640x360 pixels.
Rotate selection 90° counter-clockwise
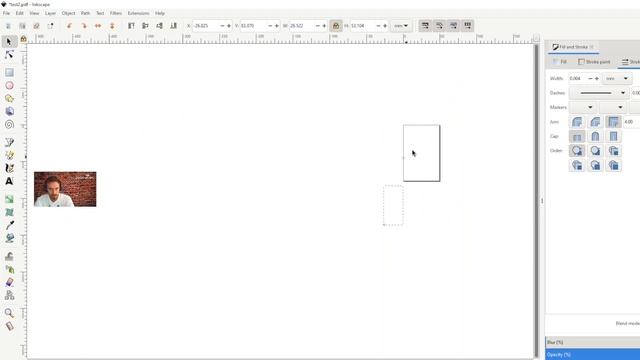(69, 26)
